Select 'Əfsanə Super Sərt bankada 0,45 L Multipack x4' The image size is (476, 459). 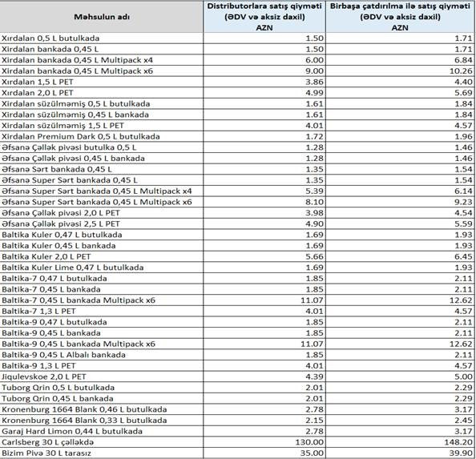[102, 191]
